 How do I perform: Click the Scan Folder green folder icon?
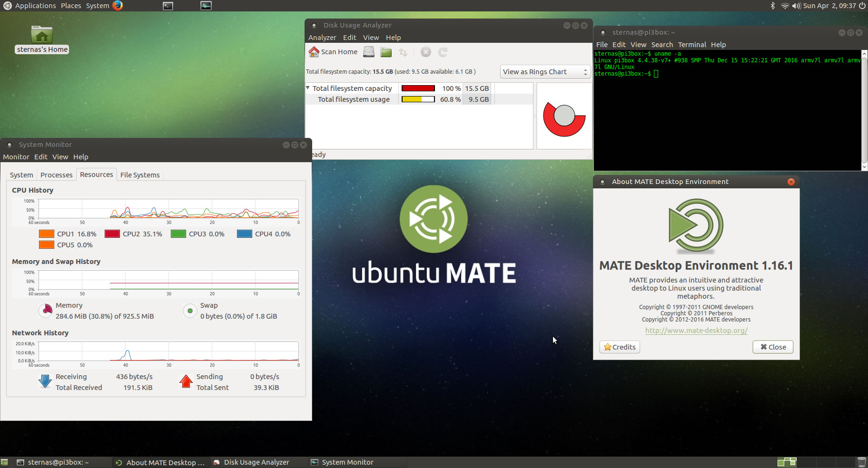click(386, 52)
